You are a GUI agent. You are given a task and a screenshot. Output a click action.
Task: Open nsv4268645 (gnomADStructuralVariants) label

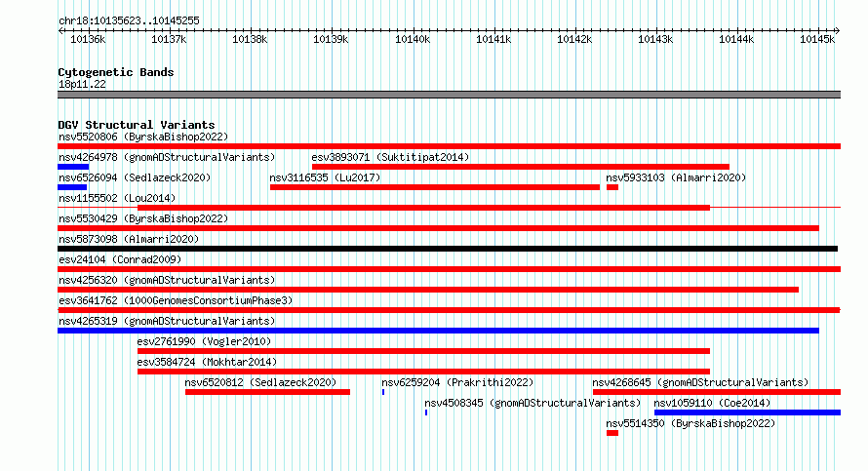tap(700, 382)
